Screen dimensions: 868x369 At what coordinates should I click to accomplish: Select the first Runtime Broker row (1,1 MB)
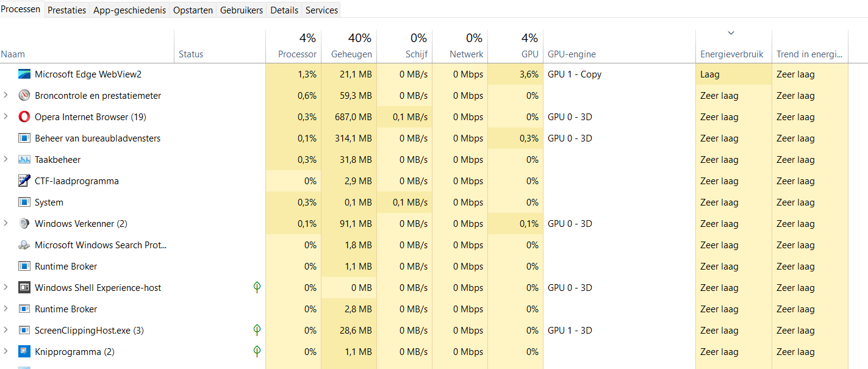[x=424, y=267]
